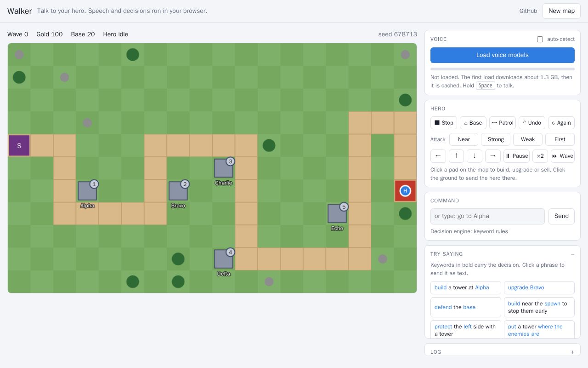Select tower pad 1 Alpha

87,191
